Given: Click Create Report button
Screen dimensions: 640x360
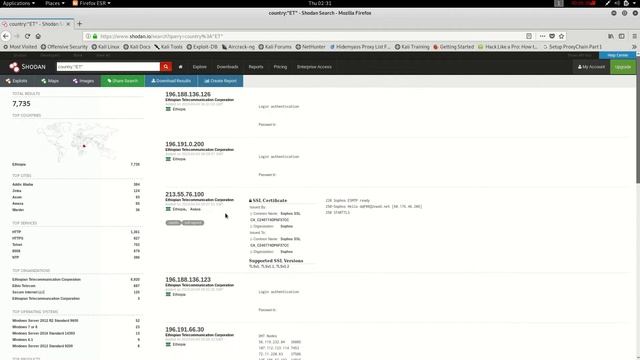Looking at the screenshot, I should tap(220, 81).
